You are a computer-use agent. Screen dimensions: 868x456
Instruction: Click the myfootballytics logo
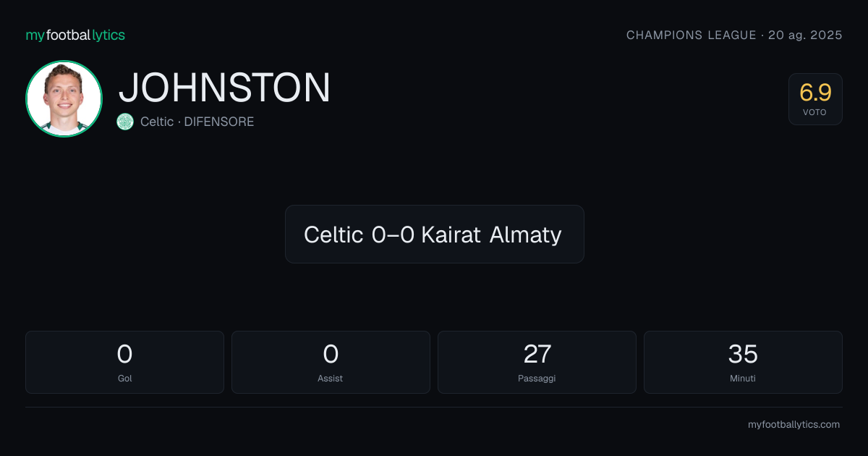click(x=75, y=35)
